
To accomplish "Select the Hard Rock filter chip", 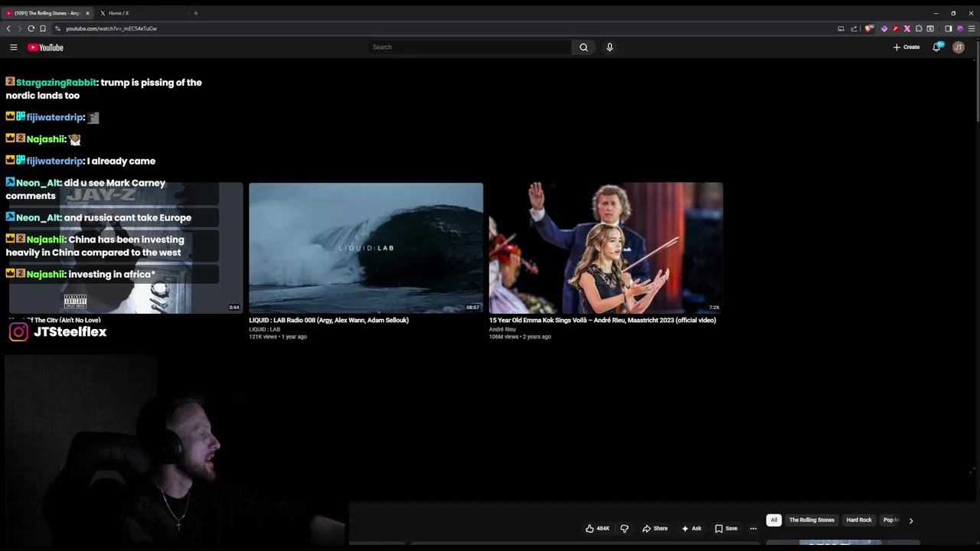I will 859,520.
